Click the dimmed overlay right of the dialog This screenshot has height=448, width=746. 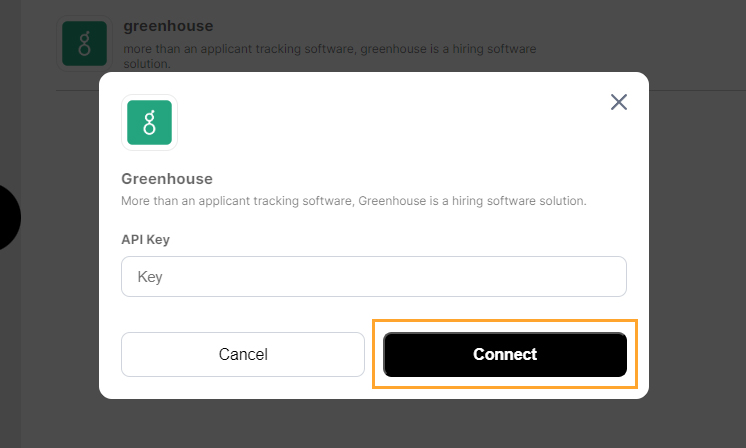pyautogui.click(x=697, y=238)
